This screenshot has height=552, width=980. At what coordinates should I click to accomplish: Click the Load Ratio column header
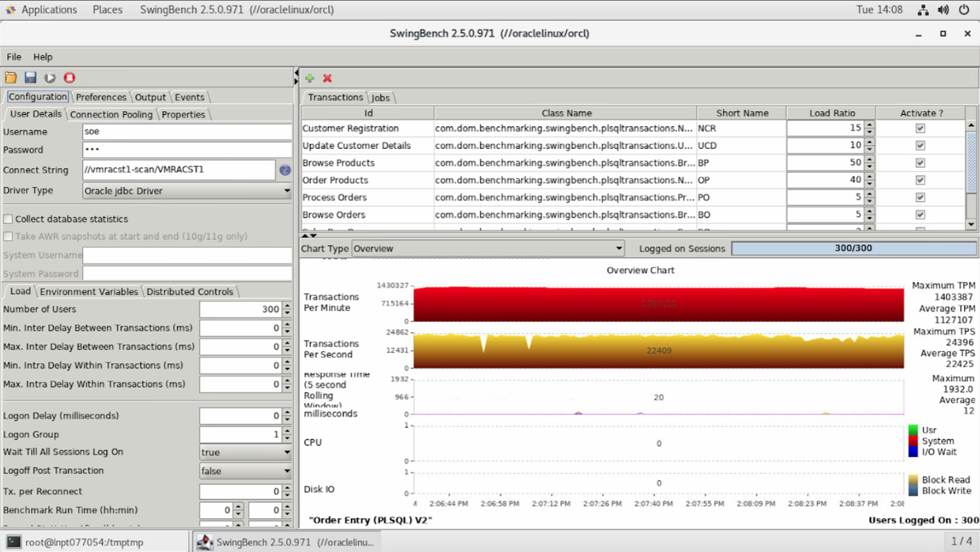click(x=831, y=113)
